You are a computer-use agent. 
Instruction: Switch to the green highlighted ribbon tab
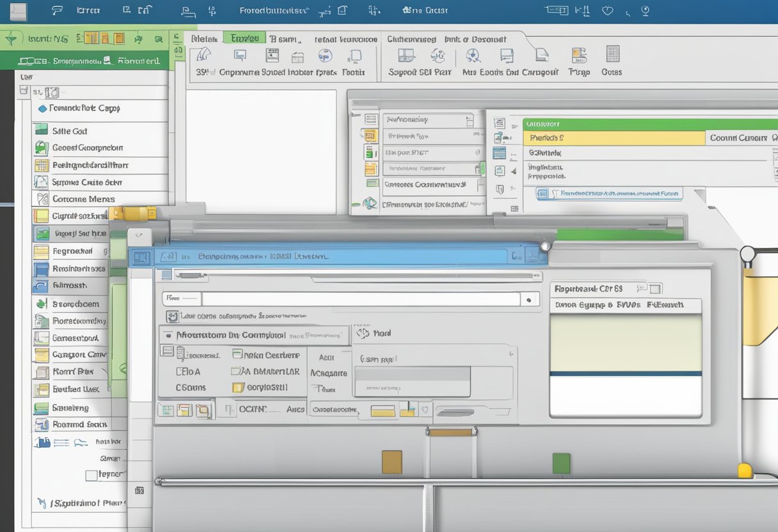(x=244, y=38)
